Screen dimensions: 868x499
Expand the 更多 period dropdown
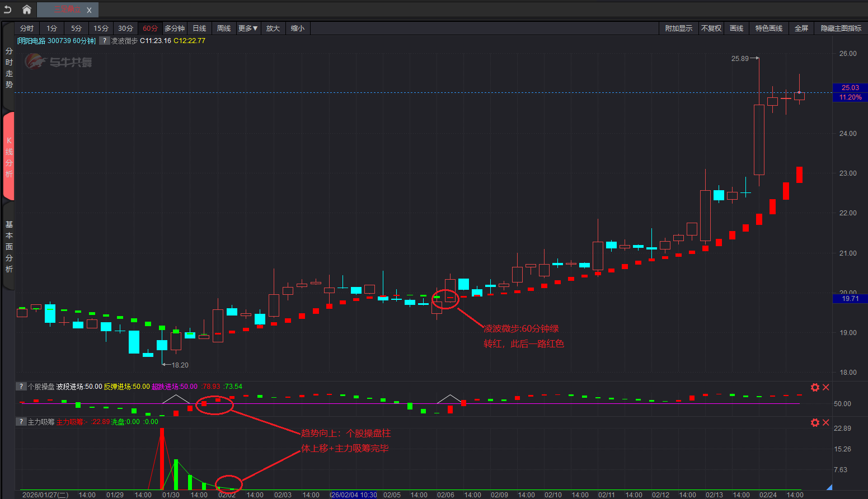tap(248, 29)
